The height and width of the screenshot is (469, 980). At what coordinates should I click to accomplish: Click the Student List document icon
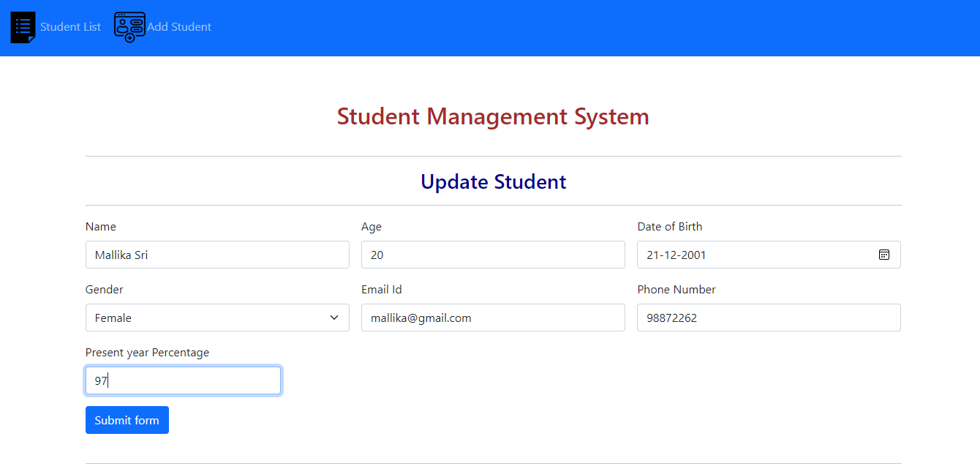(23, 27)
